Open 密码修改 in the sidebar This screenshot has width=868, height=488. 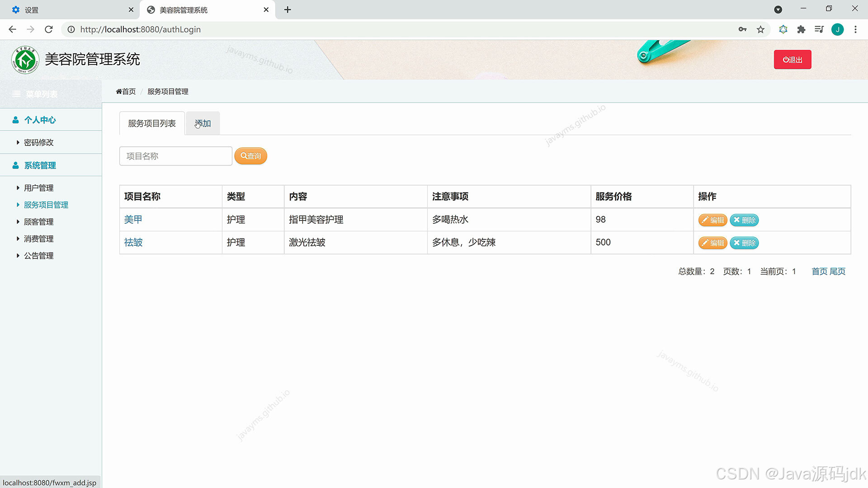38,142
